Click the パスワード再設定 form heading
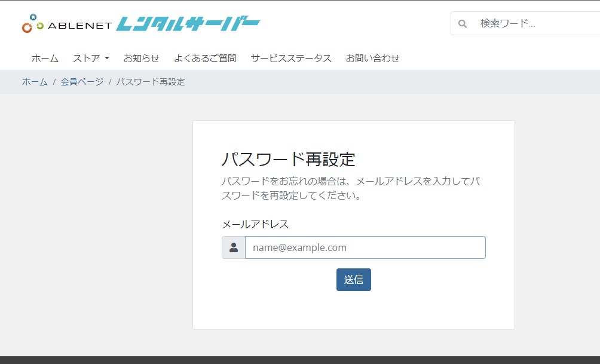The height and width of the screenshot is (364, 600). pyautogui.click(x=289, y=160)
